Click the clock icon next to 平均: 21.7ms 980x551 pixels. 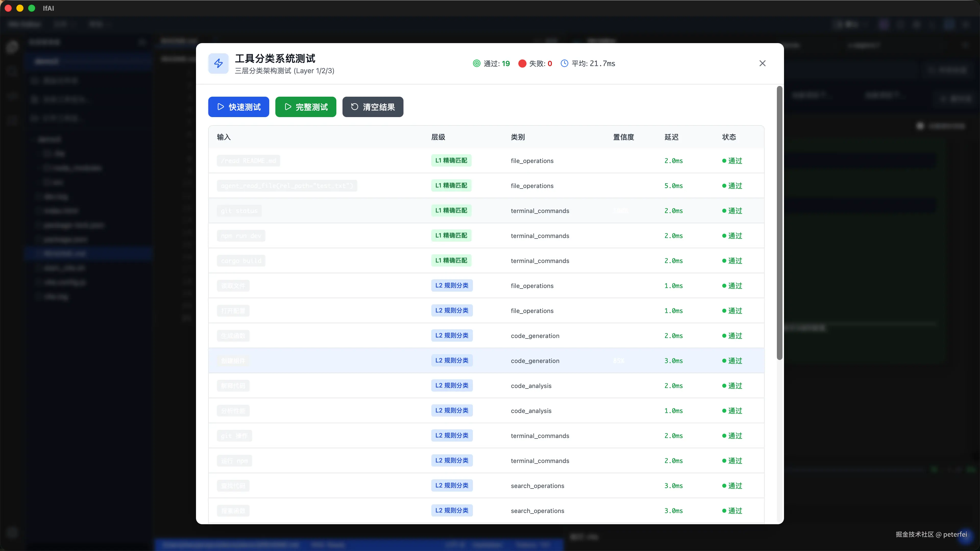pos(564,64)
